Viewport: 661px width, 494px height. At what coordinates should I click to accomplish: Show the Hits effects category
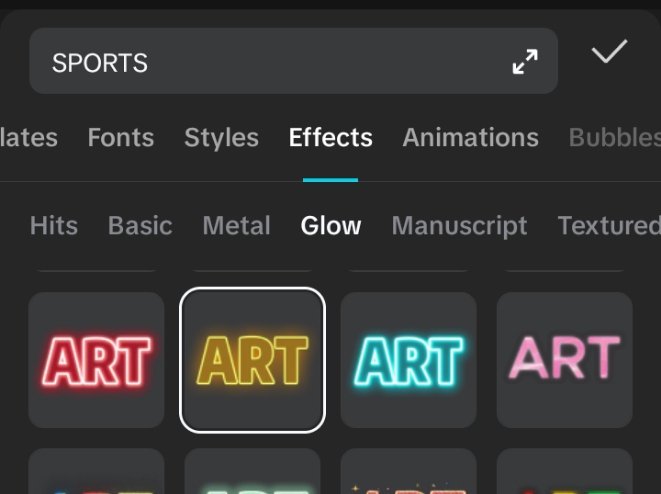[54, 226]
